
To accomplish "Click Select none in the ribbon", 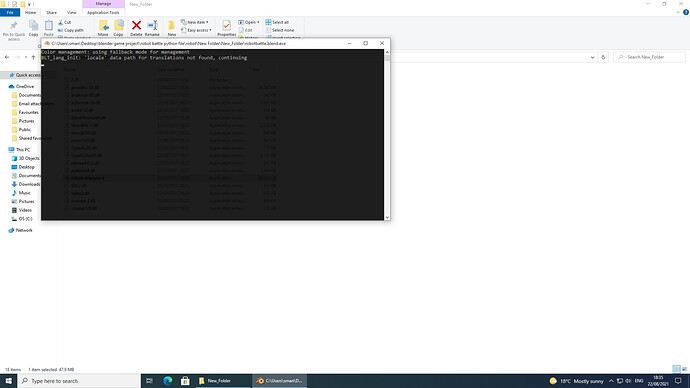I will pos(279,30).
